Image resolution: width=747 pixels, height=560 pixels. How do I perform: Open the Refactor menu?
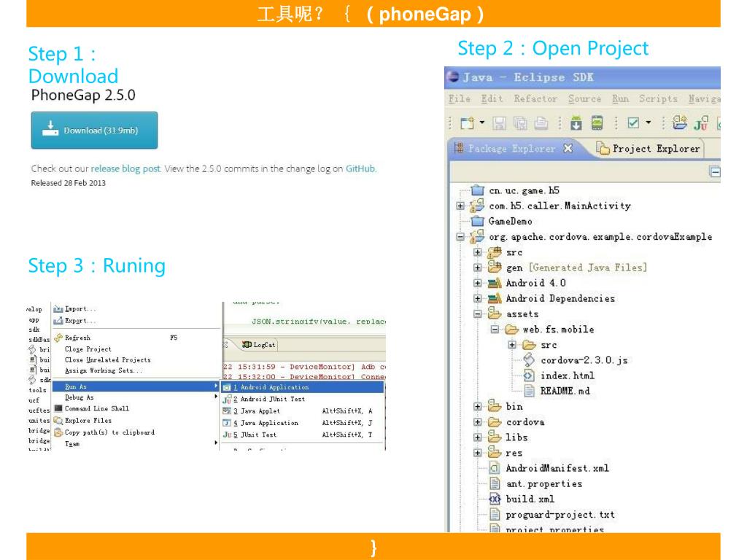tap(535, 98)
